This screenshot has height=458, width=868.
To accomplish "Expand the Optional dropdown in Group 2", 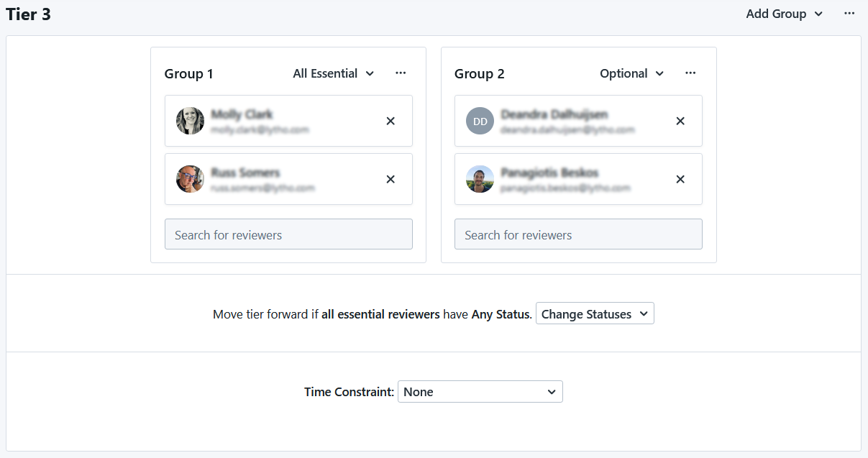I will coord(632,73).
